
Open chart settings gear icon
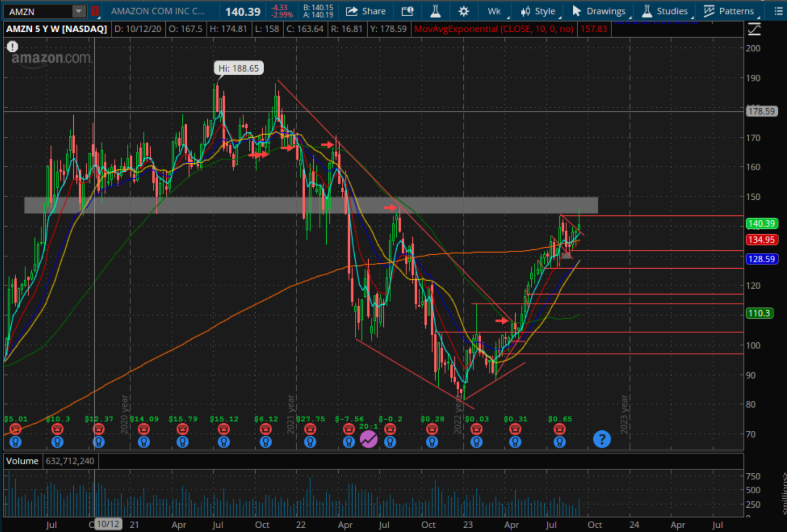[x=463, y=11]
